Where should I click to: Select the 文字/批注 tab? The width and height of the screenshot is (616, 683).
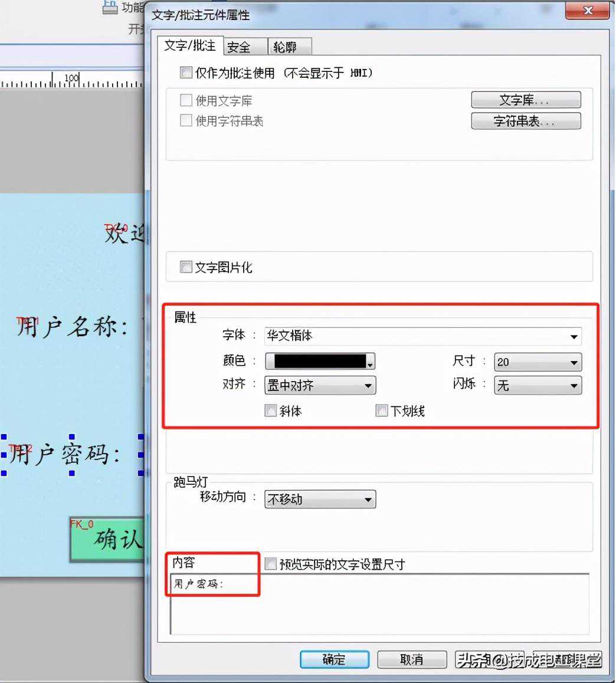point(189,45)
